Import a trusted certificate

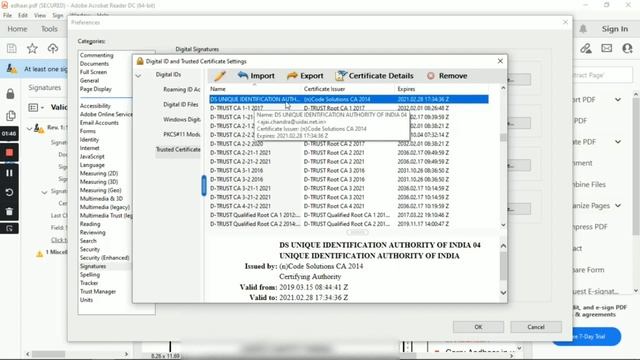coord(256,76)
